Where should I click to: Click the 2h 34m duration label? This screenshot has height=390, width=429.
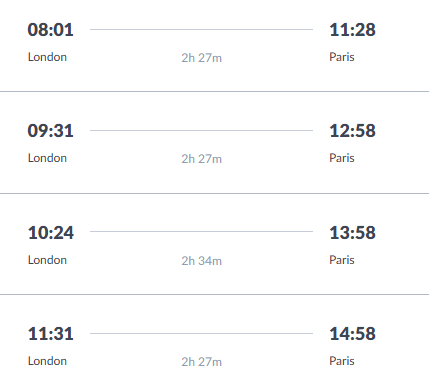coord(202,261)
